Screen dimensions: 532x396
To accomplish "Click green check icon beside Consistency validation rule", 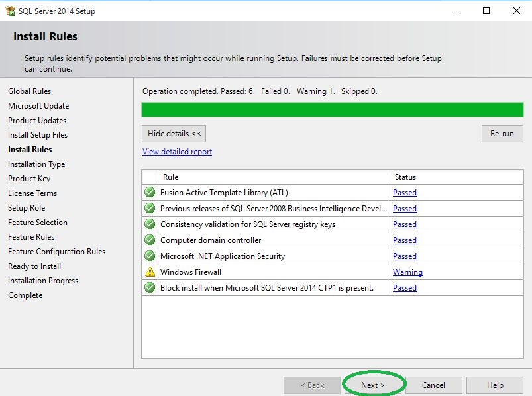I will coord(150,224).
